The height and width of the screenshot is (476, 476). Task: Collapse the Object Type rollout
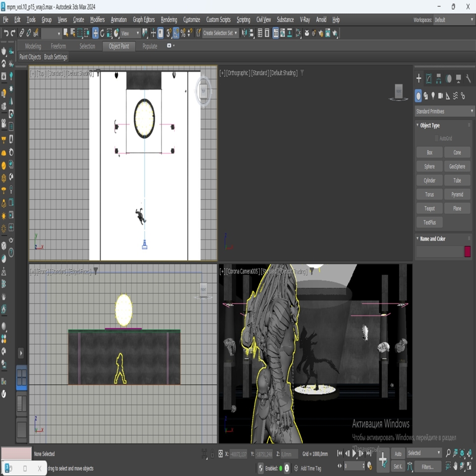tap(429, 125)
